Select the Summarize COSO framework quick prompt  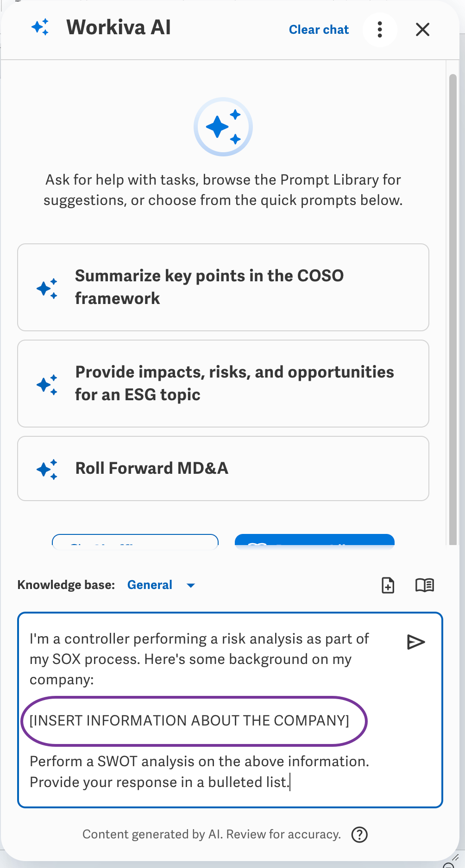click(223, 287)
